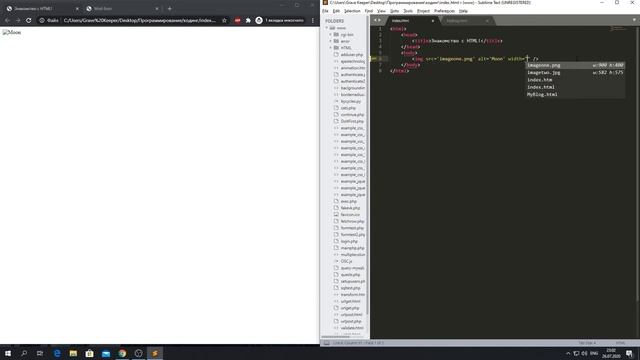Viewport: 640px width, 360px height.
Task: Launch Microsoft Edge from taskbar
Action: (x=57, y=353)
